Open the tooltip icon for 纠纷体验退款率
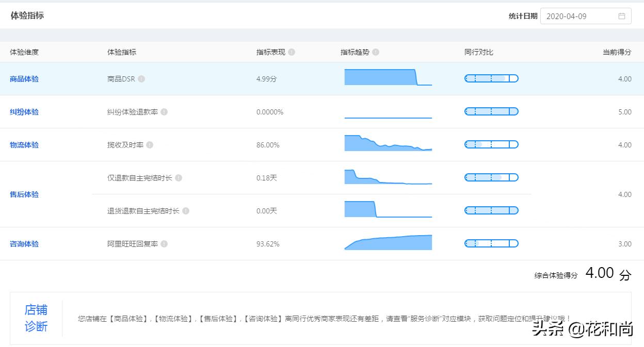644x347 pixels. click(x=163, y=111)
